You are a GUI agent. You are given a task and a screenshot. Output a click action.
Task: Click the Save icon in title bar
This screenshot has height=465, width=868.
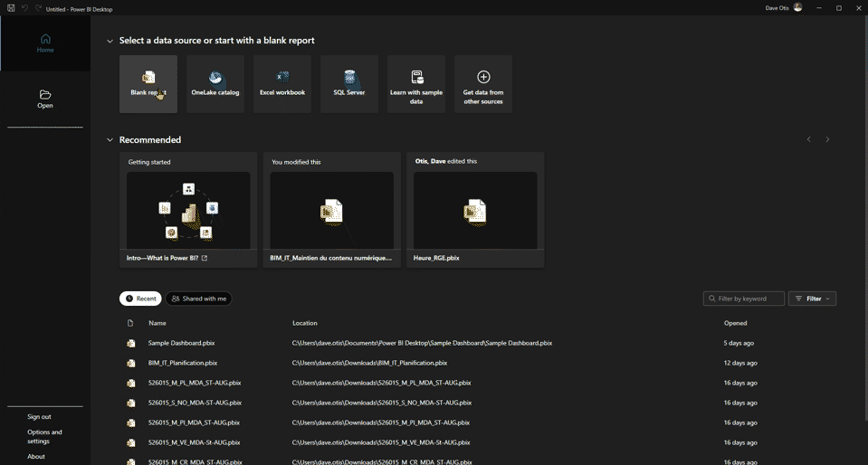coord(11,8)
